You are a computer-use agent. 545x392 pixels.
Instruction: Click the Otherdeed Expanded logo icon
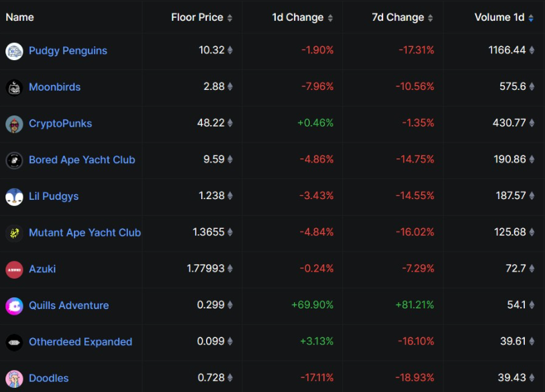(15, 342)
